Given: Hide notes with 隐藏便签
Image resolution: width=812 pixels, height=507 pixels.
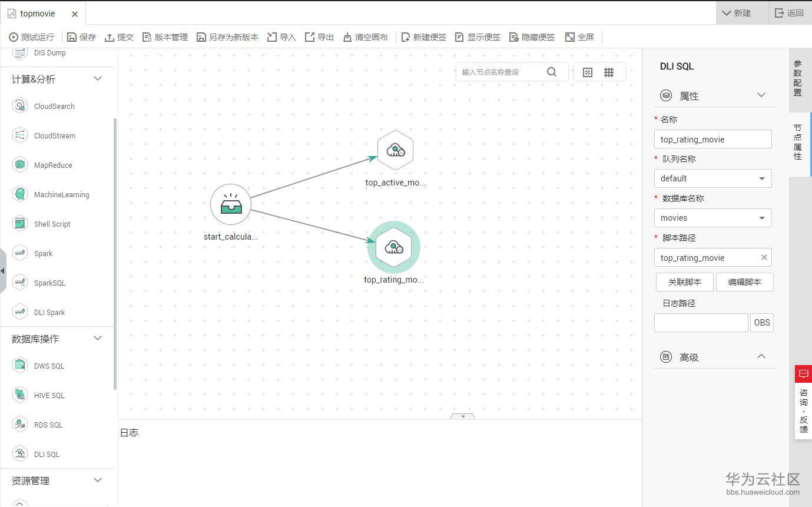Looking at the screenshot, I should click(532, 37).
